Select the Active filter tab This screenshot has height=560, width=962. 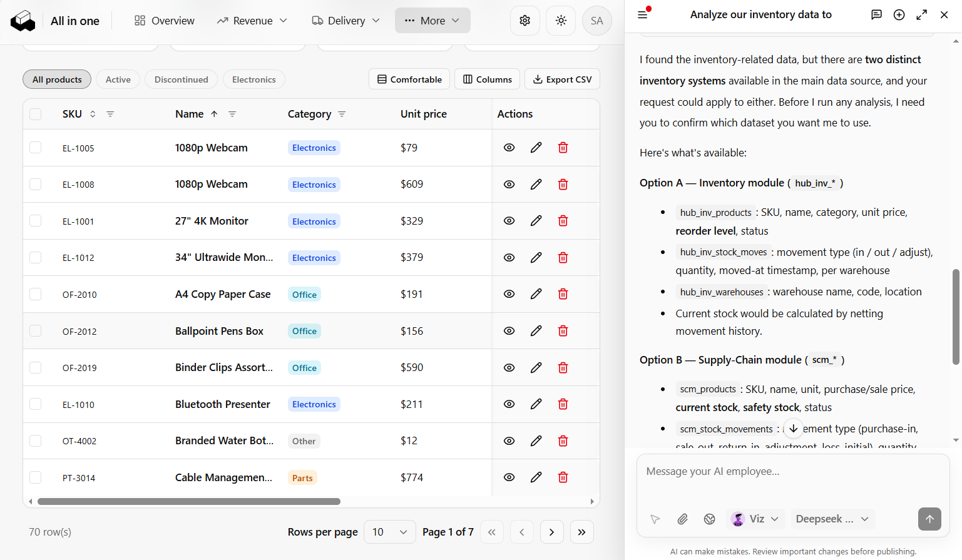[x=118, y=79]
